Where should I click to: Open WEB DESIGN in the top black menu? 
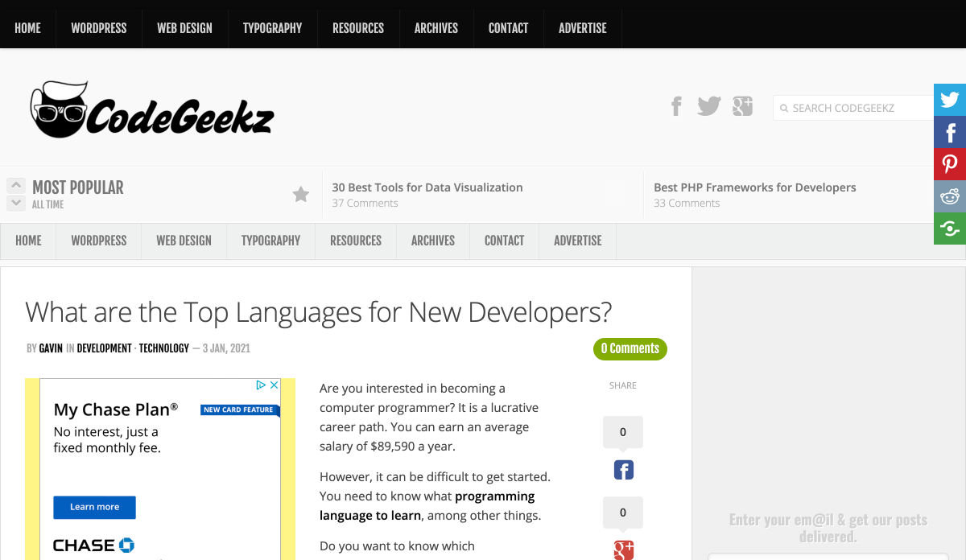[184, 27]
